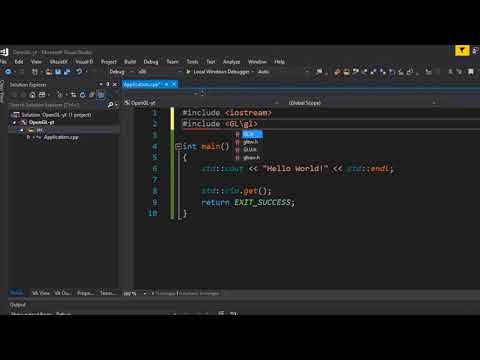The image size is (480, 360).
Task: Click the #include <iostream> code line
Action: coord(227,113)
